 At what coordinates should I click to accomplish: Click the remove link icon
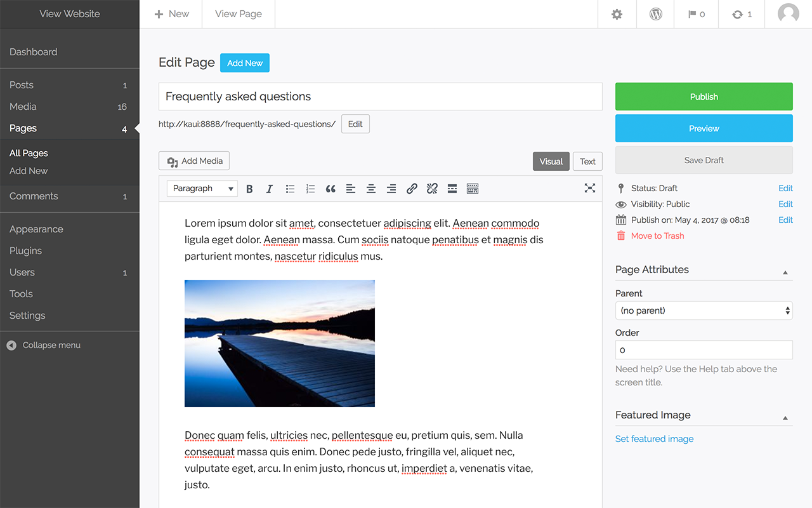coord(432,189)
